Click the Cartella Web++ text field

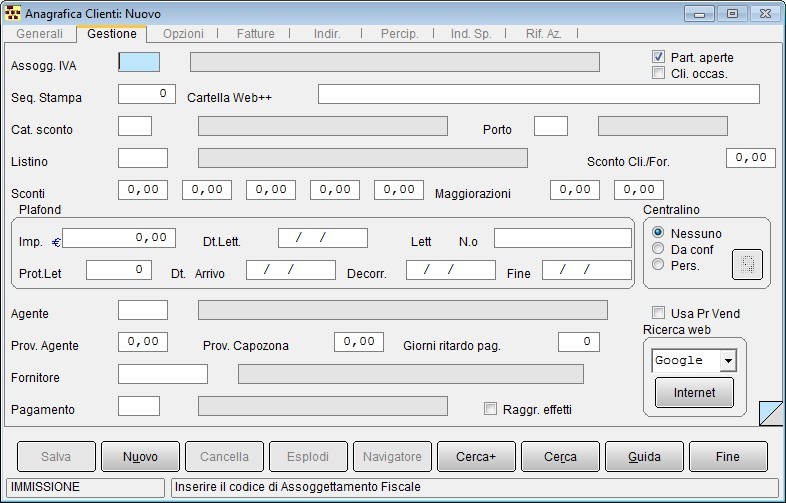click(x=539, y=94)
